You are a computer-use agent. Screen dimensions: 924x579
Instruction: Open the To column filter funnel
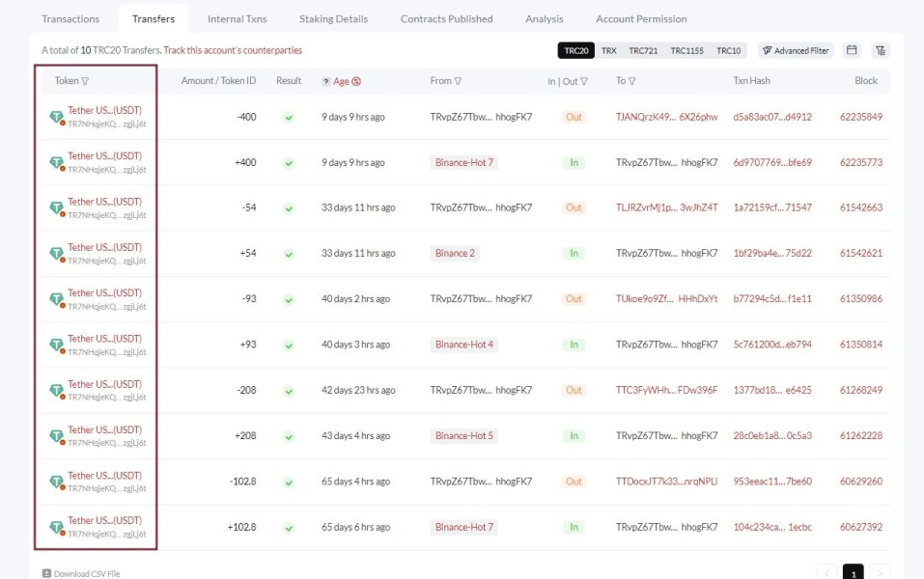tap(631, 81)
